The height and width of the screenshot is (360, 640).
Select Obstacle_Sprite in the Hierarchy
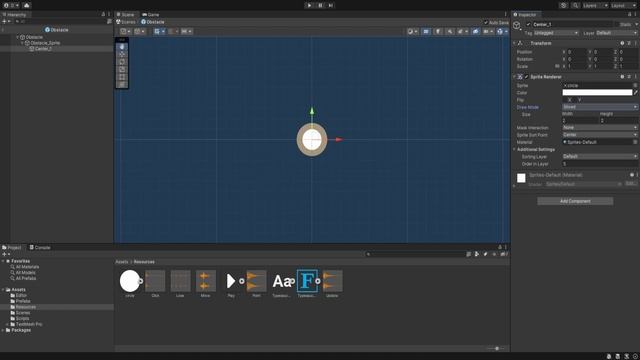[x=45, y=43]
